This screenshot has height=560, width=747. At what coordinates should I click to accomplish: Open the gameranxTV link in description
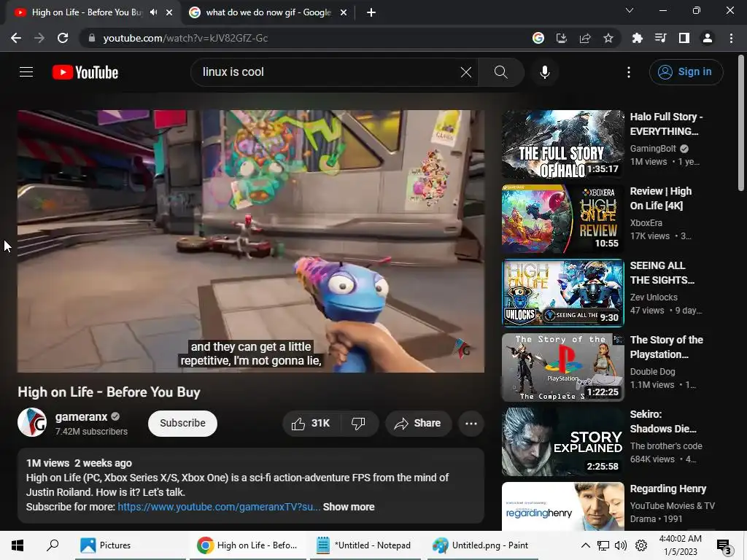click(219, 507)
